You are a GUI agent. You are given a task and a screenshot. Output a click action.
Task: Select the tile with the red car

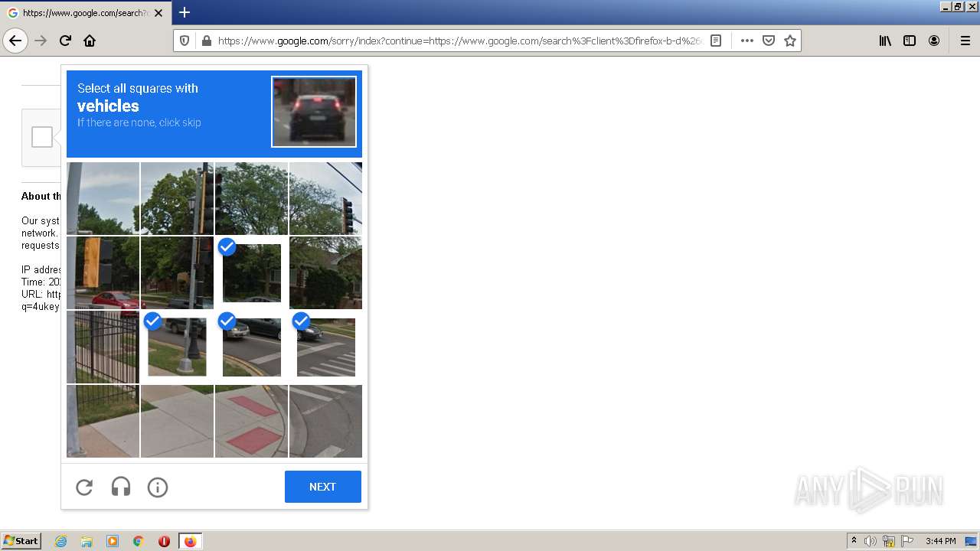point(103,272)
